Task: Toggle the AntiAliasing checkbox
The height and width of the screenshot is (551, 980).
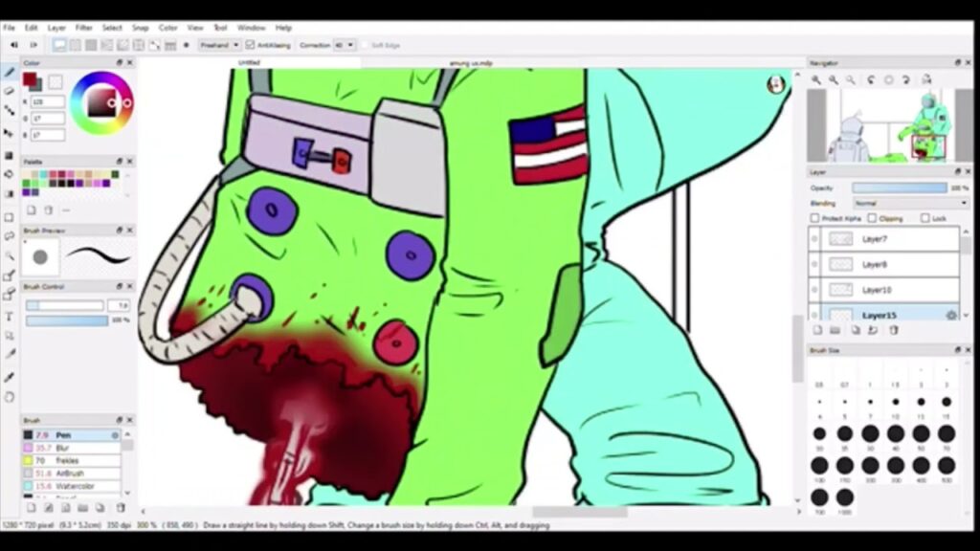Action: 251,45
